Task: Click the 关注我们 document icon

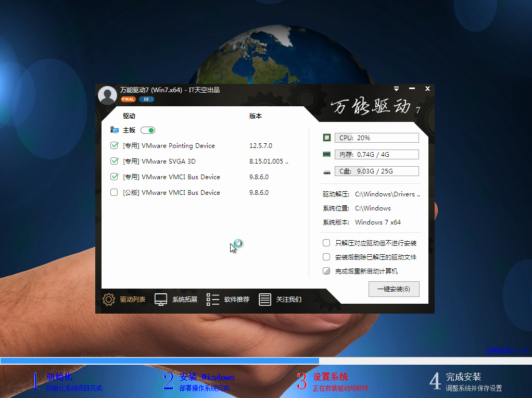Action: [x=265, y=300]
